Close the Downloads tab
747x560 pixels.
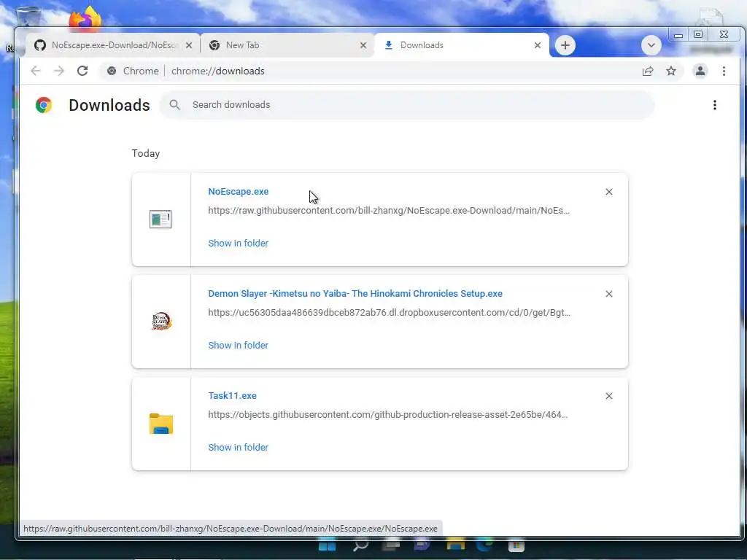[x=538, y=45]
